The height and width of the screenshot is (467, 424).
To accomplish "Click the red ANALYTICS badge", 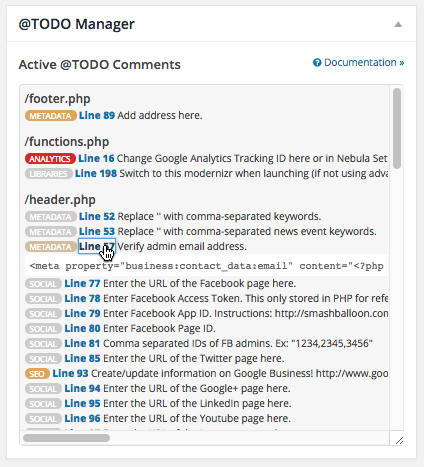I will [50, 159].
